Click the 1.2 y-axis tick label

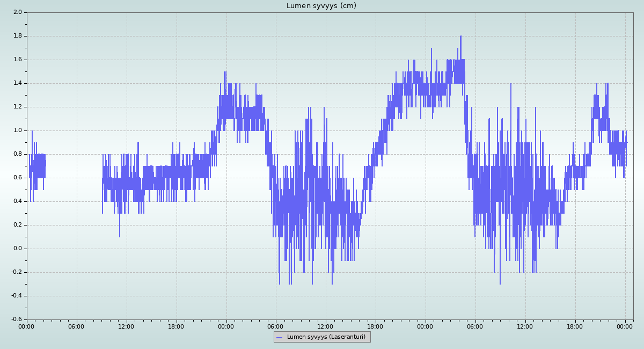point(17,107)
